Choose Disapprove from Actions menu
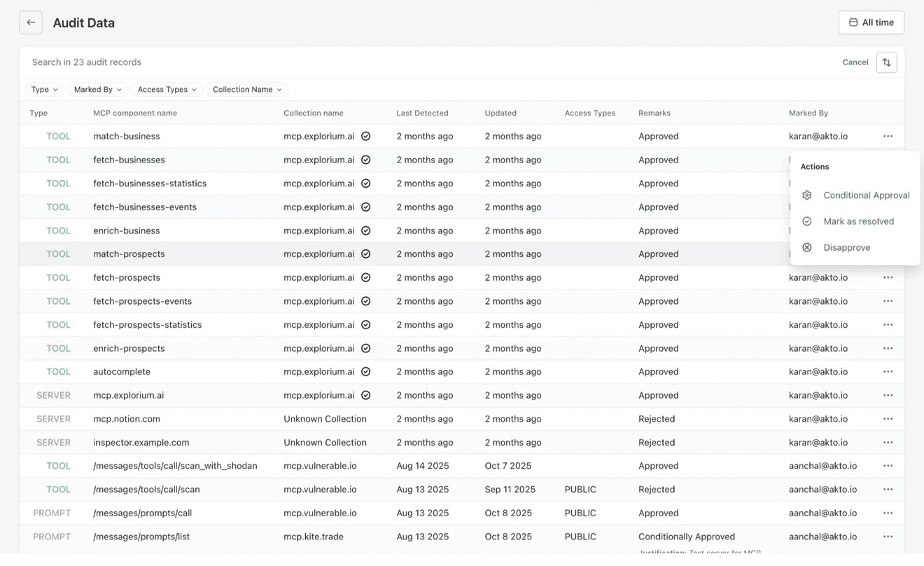This screenshot has height=566, width=924. click(847, 247)
